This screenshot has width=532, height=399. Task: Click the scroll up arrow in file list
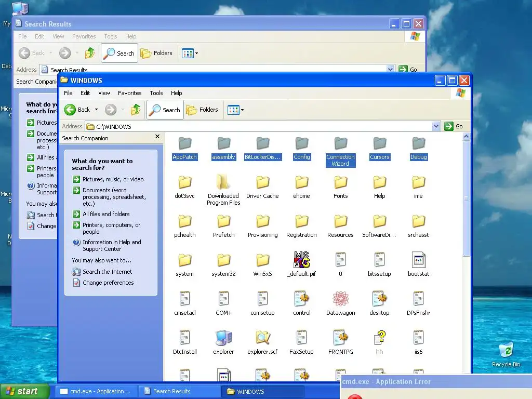pyautogui.click(x=466, y=137)
